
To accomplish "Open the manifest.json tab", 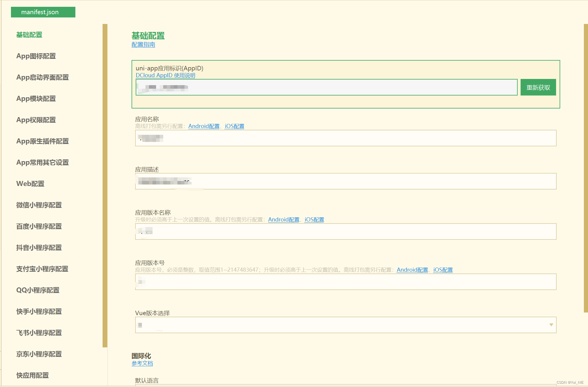I will pyautogui.click(x=43, y=12).
